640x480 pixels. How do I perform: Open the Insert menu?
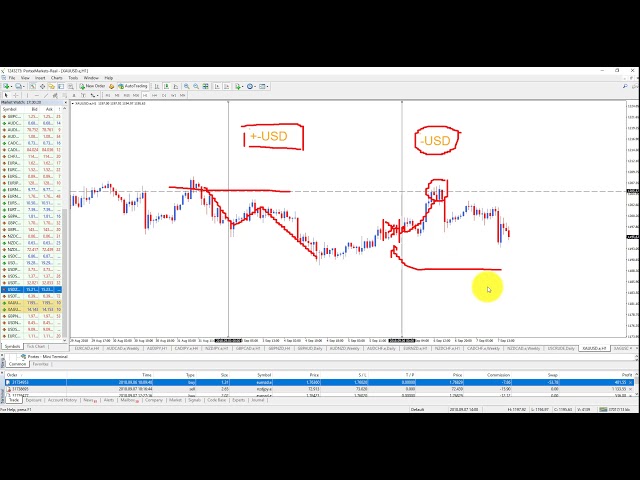coord(40,77)
